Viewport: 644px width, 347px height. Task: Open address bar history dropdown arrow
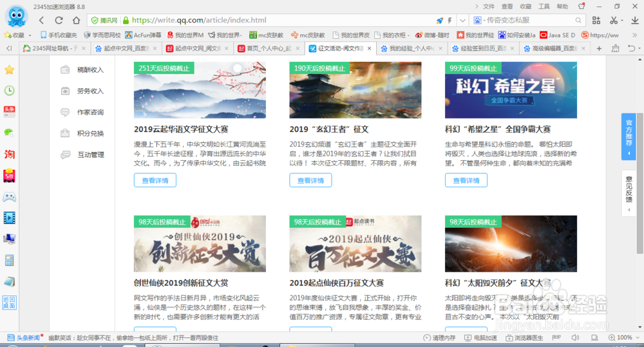463,20
